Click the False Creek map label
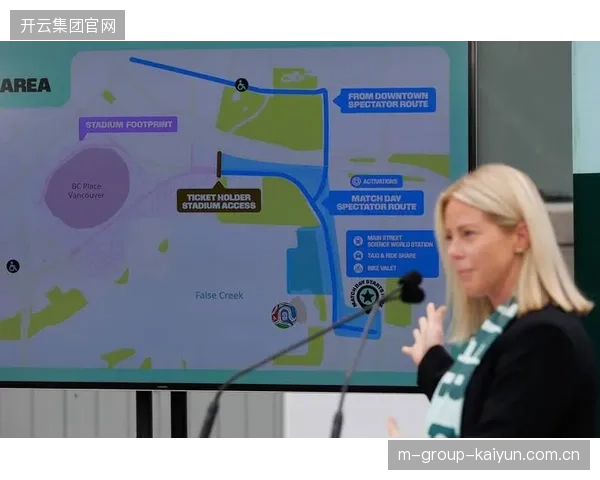600x480 pixels. [x=219, y=295]
